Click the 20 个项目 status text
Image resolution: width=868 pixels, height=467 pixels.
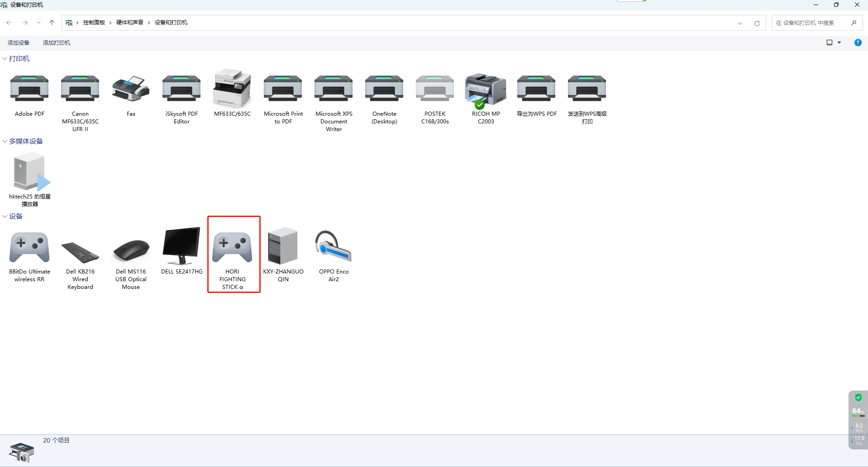[x=56, y=440]
